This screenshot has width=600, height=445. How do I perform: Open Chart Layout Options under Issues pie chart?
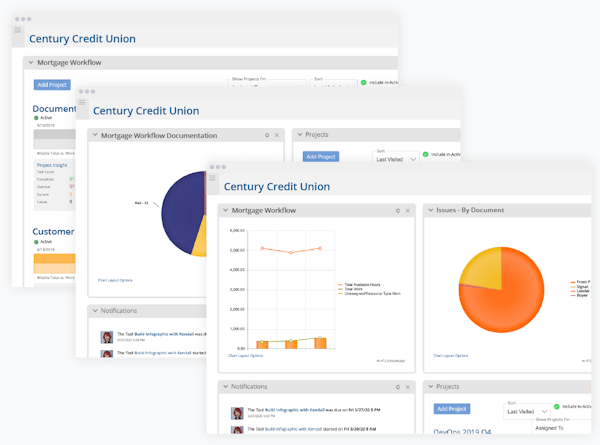click(451, 355)
